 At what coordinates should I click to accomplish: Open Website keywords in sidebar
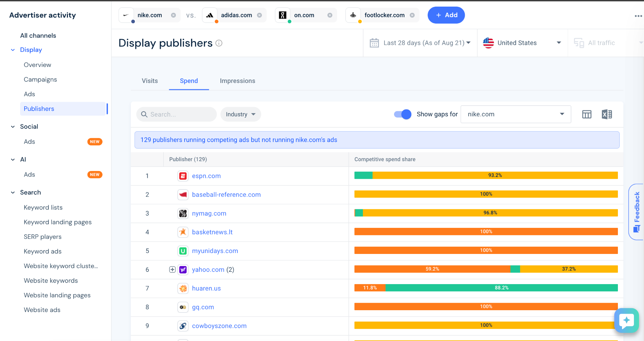pos(51,281)
